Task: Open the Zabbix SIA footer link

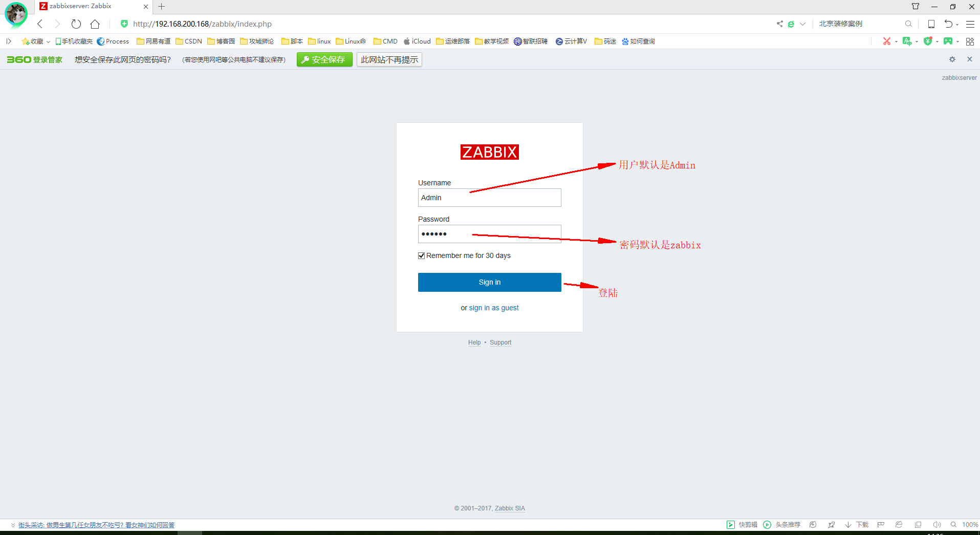Action: (x=510, y=508)
